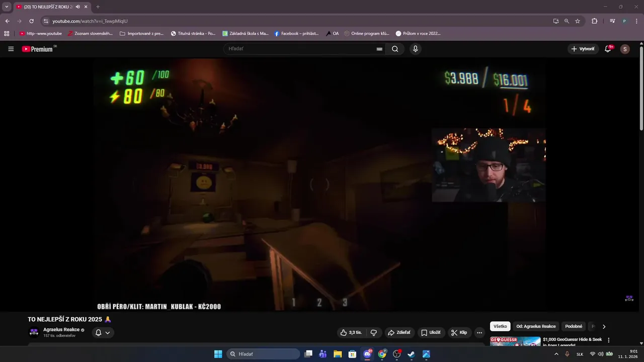
Task: Click the search magnifier button
Action: [395, 49]
